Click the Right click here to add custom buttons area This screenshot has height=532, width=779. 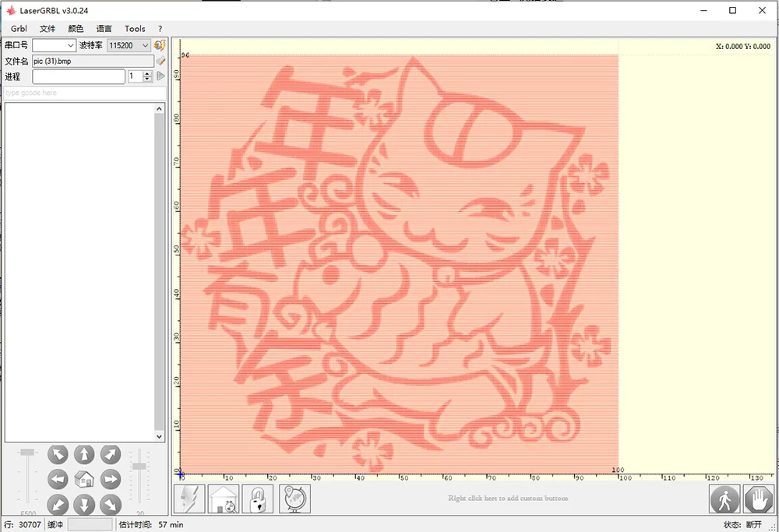[508, 499]
